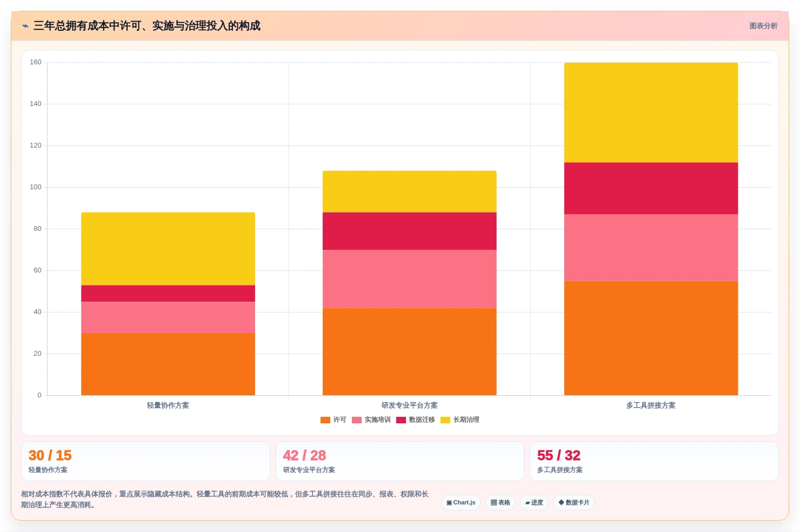800x532 pixels.
Task: Click the chart title 三年总拥有成本 heading
Action: [x=147, y=26]
